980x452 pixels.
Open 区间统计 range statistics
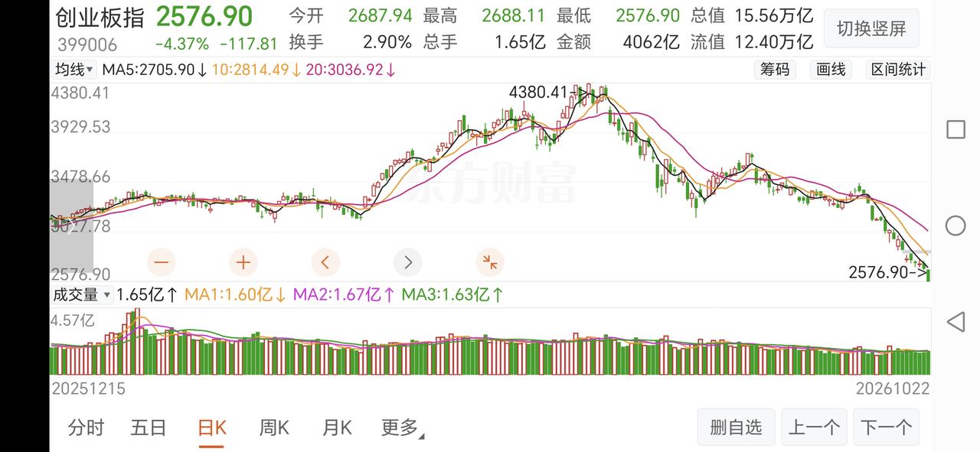coord(898,70)
